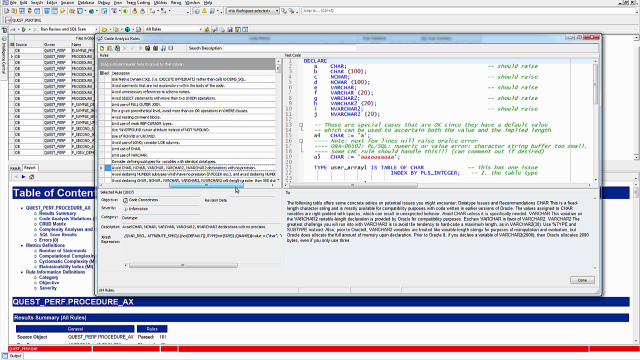Screen dimensions: 640x360
Task: Open dropdown arrow beside the green run button
Action: 29,29
